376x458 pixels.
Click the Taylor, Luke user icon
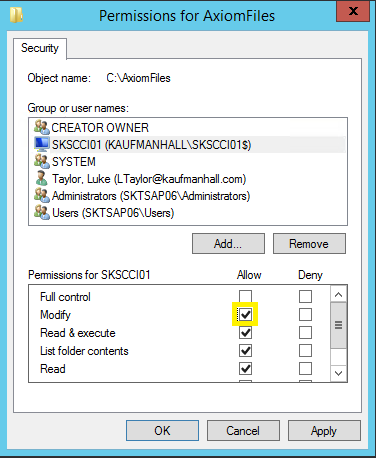[41, 178]
